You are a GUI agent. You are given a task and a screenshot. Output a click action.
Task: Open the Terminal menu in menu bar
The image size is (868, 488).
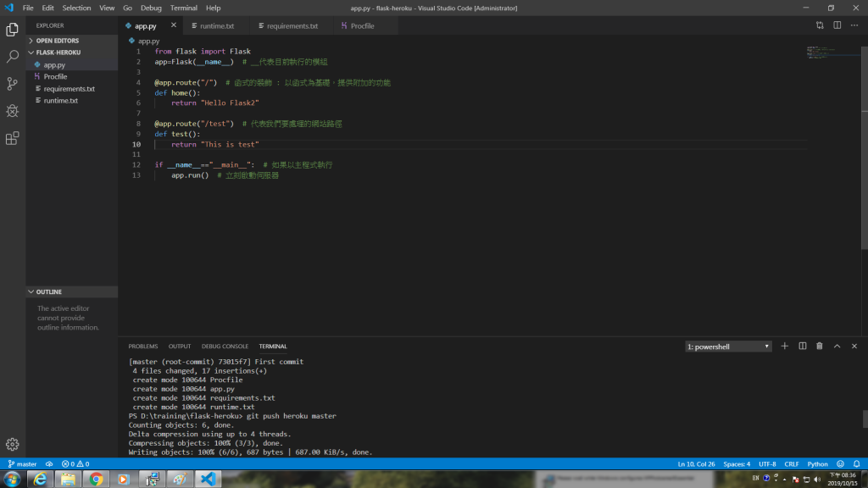(183, 8)
